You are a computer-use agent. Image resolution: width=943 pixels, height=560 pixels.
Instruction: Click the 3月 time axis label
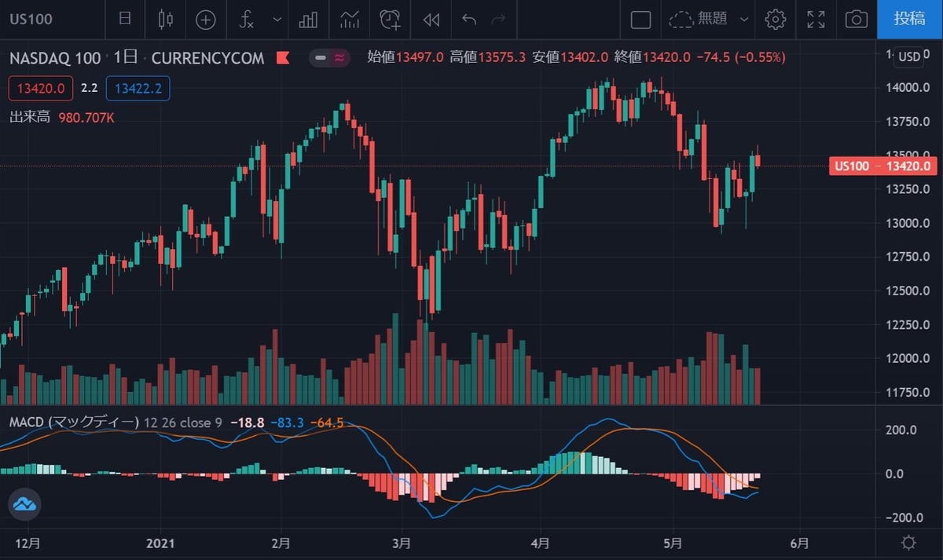[402, 543]
